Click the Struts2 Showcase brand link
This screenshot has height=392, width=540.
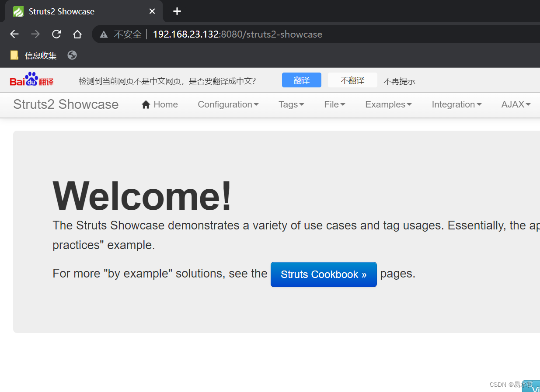pyautogui.click(x=66, y=104)
